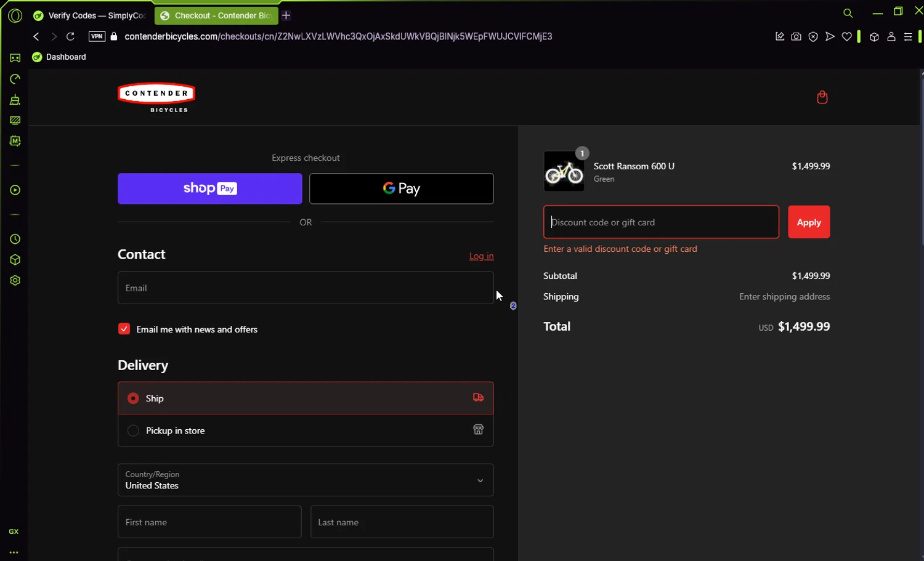Open extensions cube icon in toolbar
This screenshot has height=561, width=924.
pyautogui.click(x=874, y=37)
